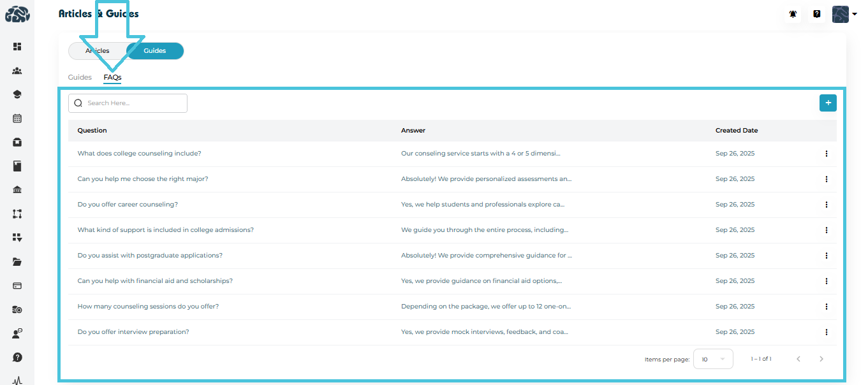Go to next page of results
The height and width of the screenshot is (385, 868).
tap(821, 359)
